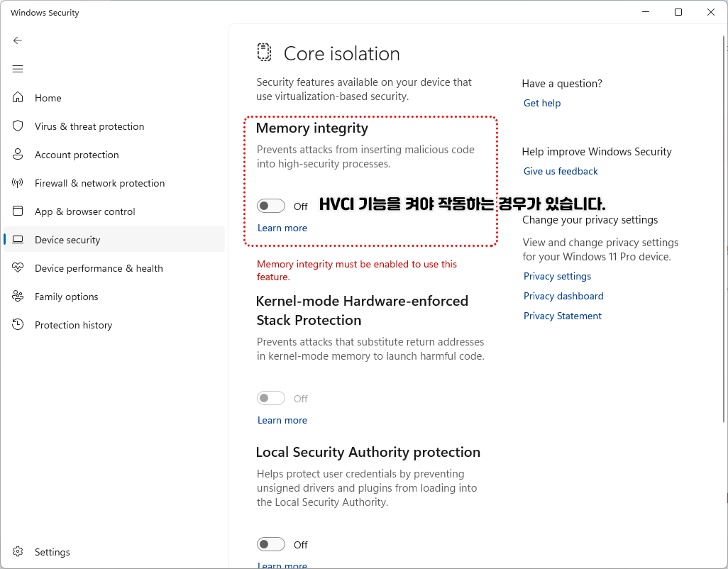728x569 pixels.
Task: Click the Account protection person icon
Action: point(18,154)
